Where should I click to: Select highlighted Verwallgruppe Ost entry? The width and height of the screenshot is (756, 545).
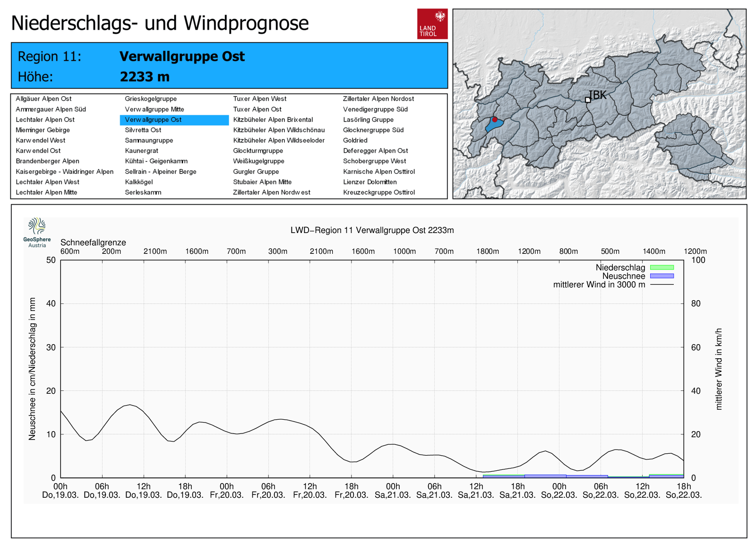click(153, 120)
